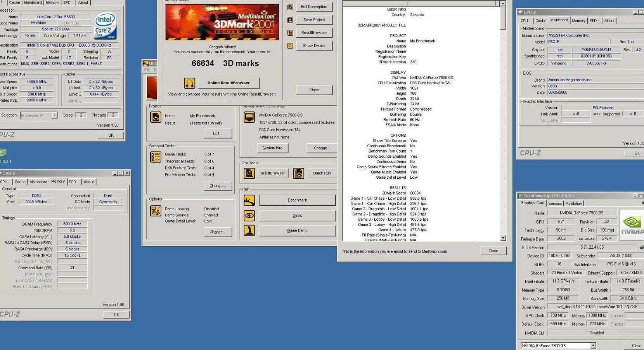Screen dimensions: 644x350
Task: Click the ASUSTeK Computer INC. manufacturer field
Action: coord(596,35)
